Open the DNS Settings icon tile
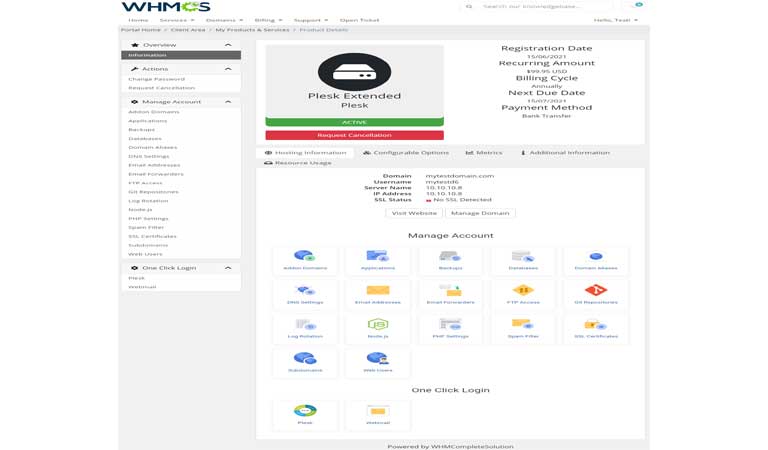 click(x=305, y=294)
